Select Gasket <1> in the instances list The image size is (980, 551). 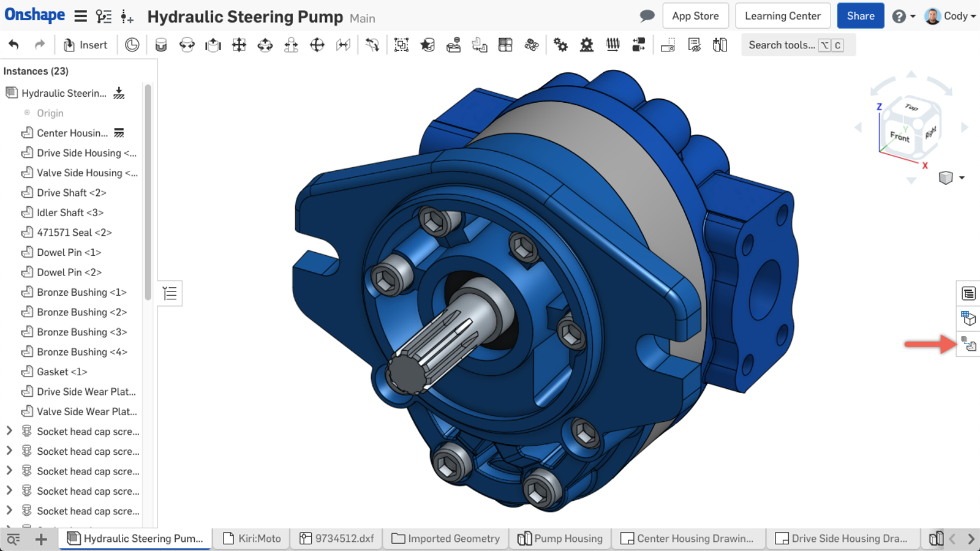[x=61, y=372]
